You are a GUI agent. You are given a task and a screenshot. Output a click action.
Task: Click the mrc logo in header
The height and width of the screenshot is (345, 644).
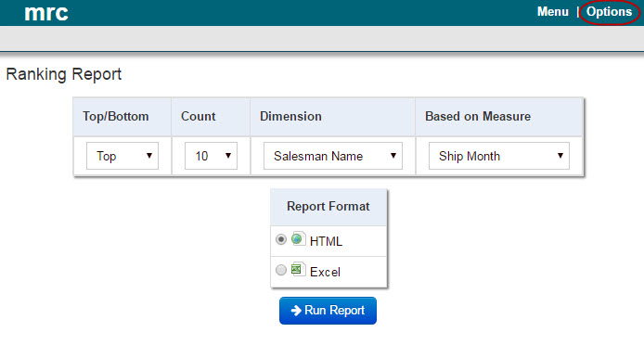point(46,13)
